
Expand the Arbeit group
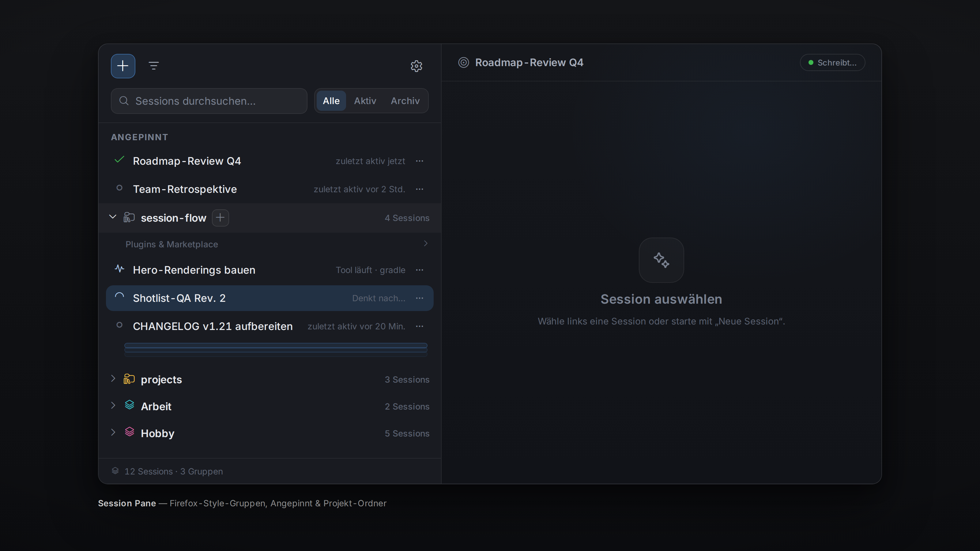113,405
